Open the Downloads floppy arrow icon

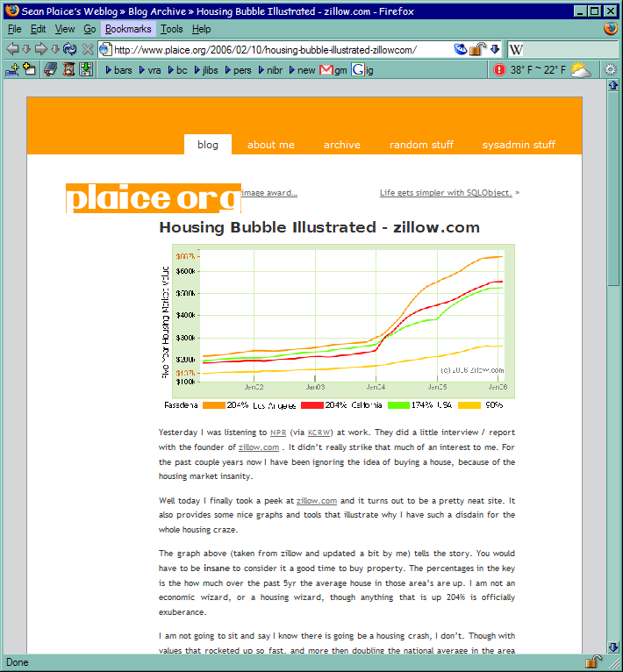coord(86,69)
